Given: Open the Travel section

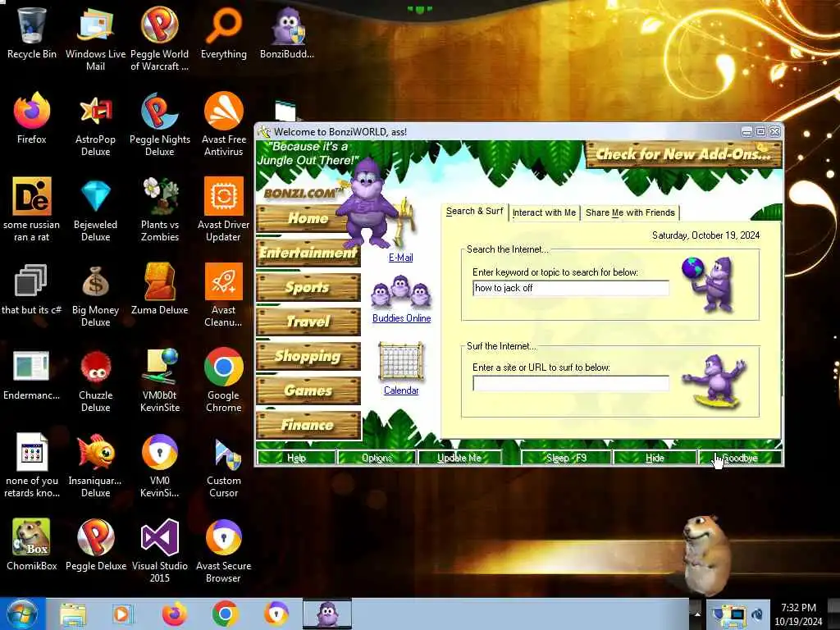Looking at the screenshot, I should coord(308,322).
